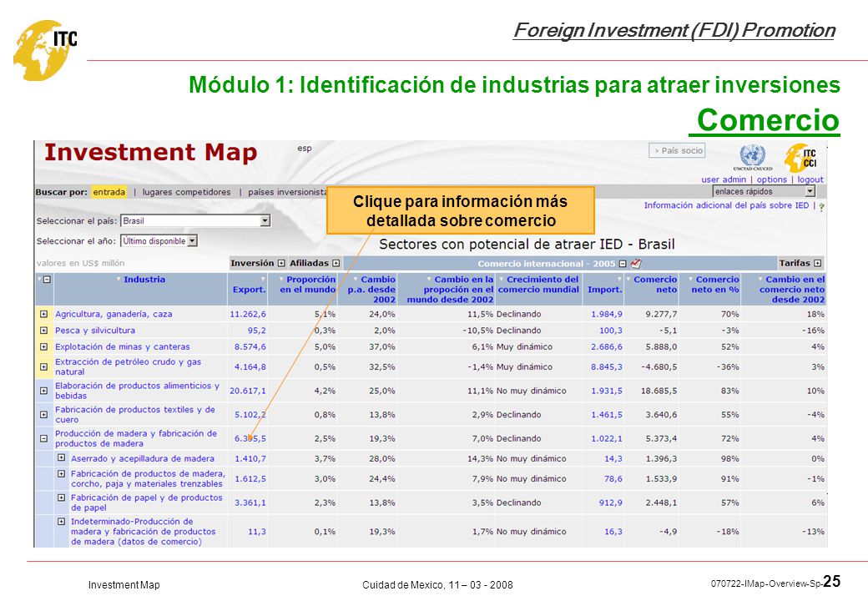Viewport: 868px width, 601px height.
Task: Open Explotación de minas y canteras link
Action: 123,347
